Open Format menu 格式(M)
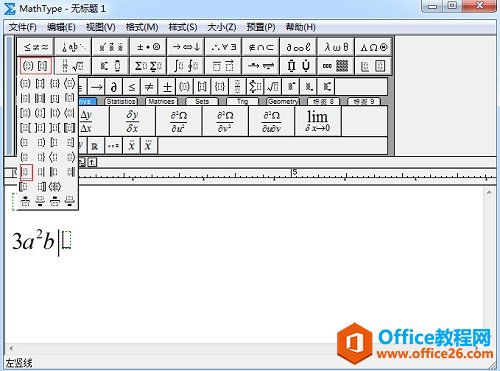This screenshot has height=371, width=500. 142,27
